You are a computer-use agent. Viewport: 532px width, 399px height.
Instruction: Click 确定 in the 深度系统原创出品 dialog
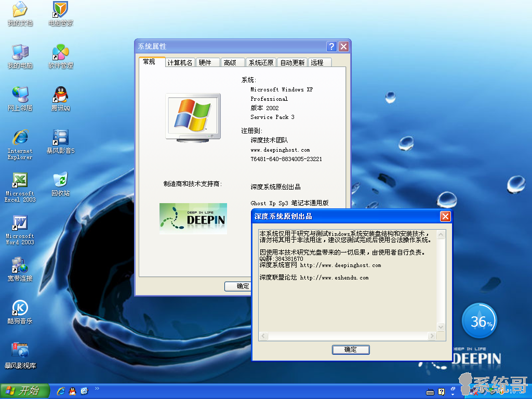(351, 350)
